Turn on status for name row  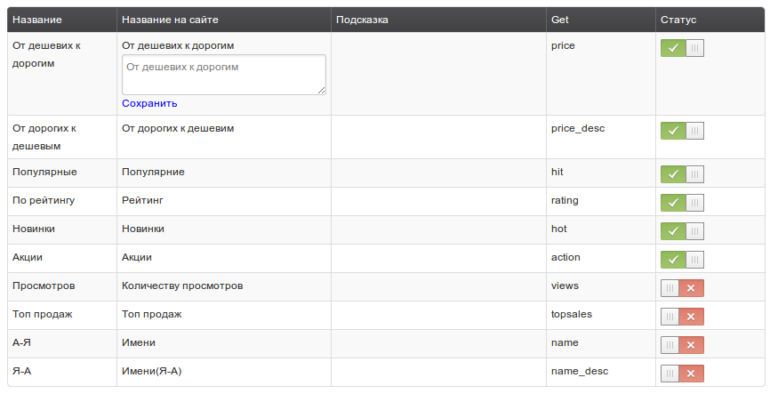pyautogui.click(x=682, y=345)
